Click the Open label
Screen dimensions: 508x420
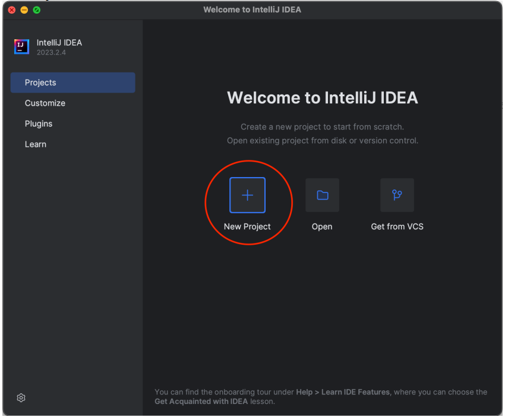[322, 226]
